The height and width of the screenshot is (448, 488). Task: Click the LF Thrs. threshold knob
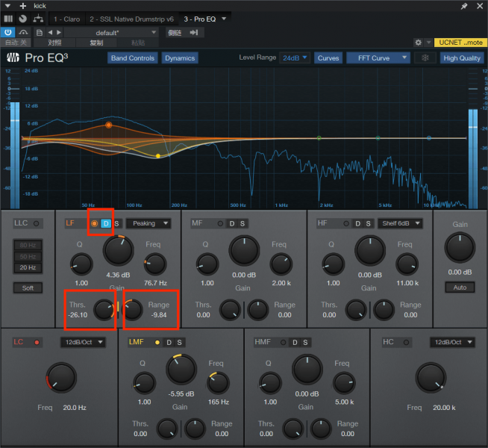click(104, 310)
